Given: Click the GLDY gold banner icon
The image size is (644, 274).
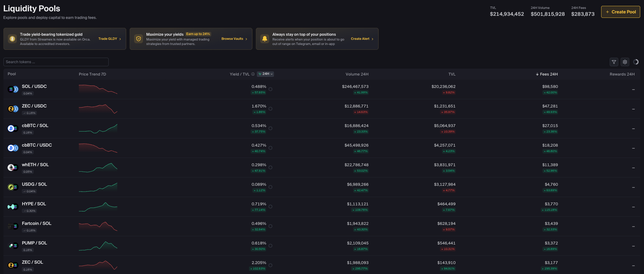Looking at the screenshot, I should tap(12, 39).
